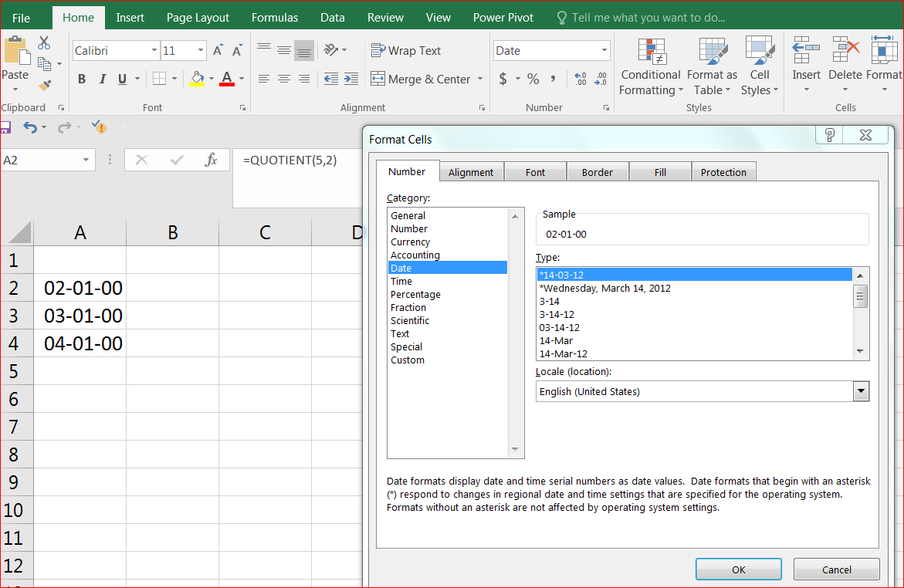Toggle Underline formatting
This screenshot has width=904, height=588.
[122, 79]
